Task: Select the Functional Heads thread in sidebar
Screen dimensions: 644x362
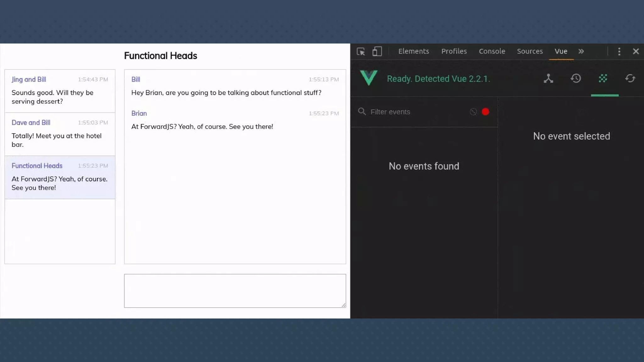Action: click(60, 177)
